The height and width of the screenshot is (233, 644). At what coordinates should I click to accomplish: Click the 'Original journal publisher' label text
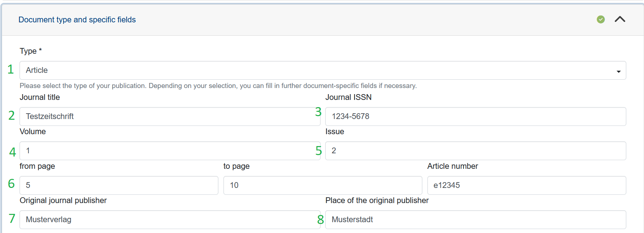pos(63,201)
